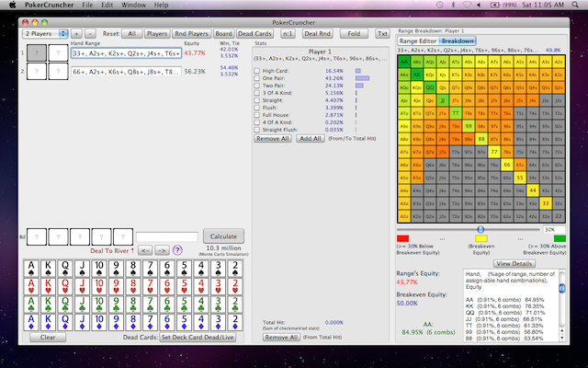The image size is (588, 368).
Task: Select the 6 of spades card
Action: point(167,268)
